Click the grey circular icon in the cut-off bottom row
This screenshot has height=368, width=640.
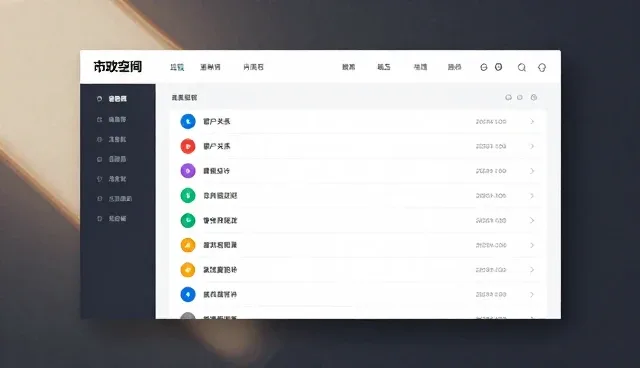pos(188,316)
